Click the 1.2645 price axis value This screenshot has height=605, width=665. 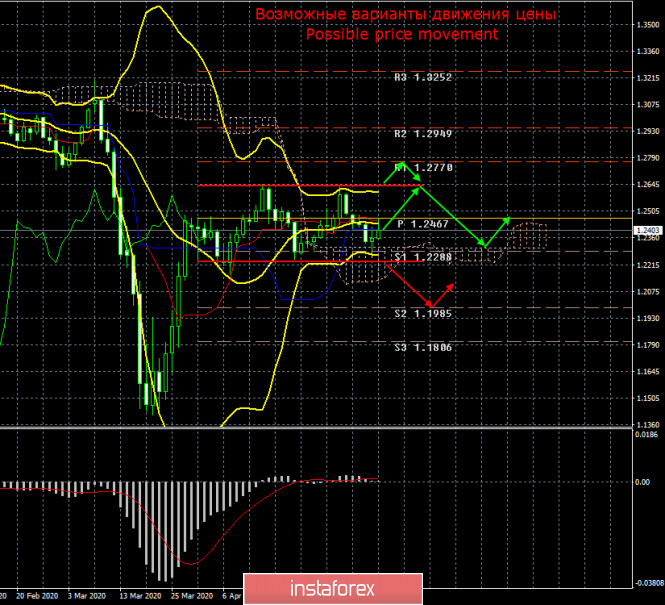point(648,185)
